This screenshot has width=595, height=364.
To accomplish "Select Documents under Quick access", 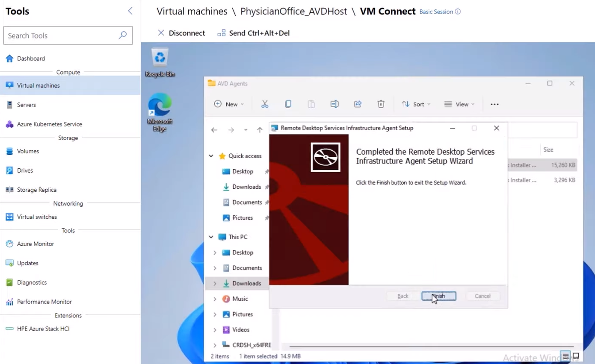I will click(247, 202).
